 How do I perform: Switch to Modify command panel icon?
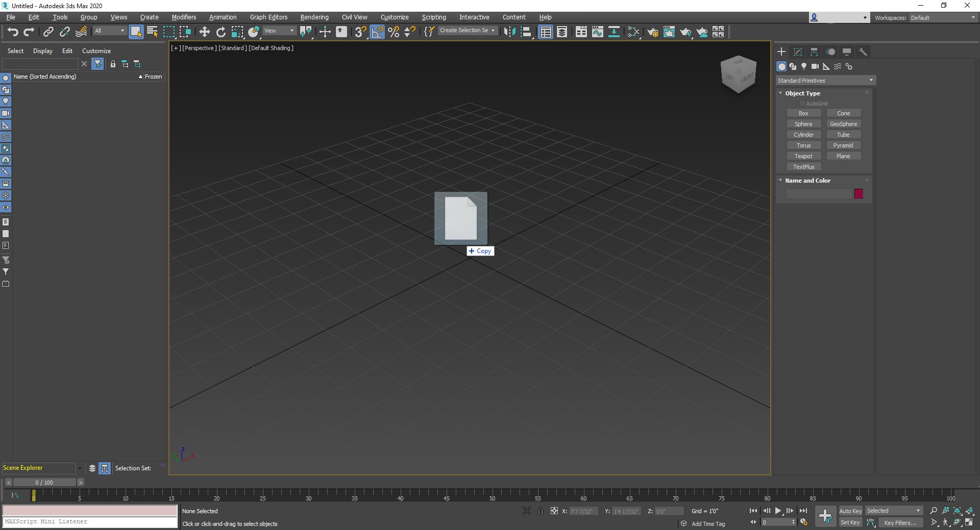[798, 52]
